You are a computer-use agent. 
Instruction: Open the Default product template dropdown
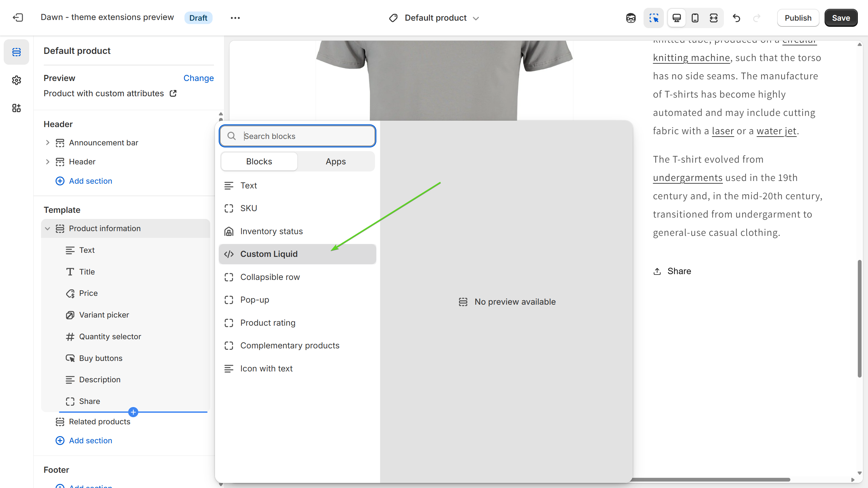coord(435,18)
